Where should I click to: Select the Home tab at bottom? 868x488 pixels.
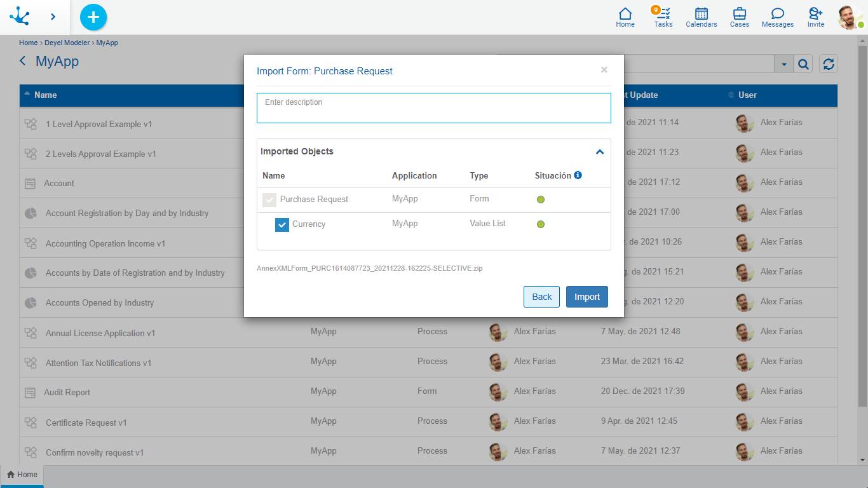point(22,475)
